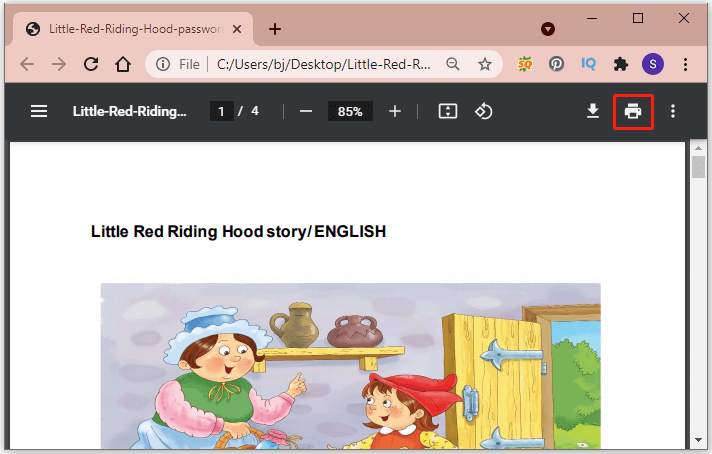Screen dimensions: 712x454
Task: Open the IQ extension
Action: [588, 64]
